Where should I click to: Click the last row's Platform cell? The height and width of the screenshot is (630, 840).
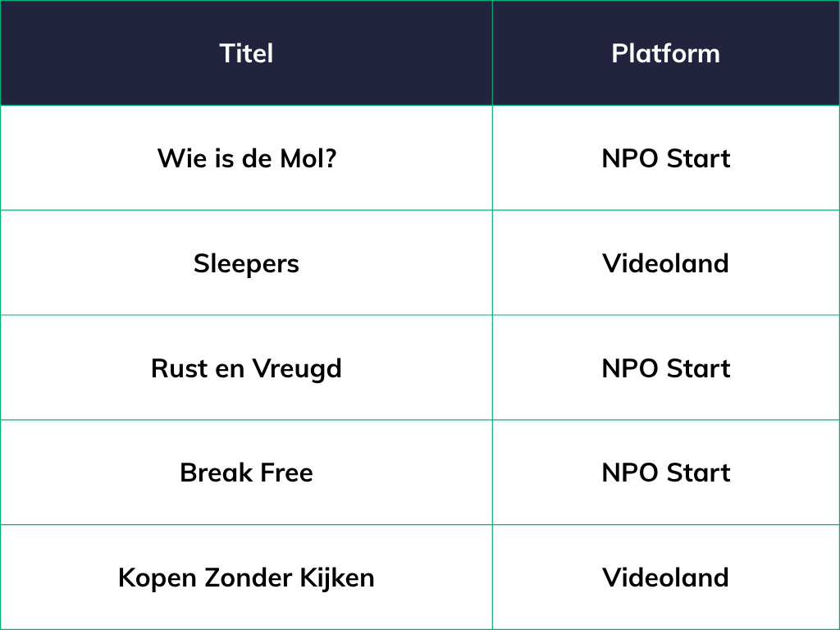click(665, 577)
